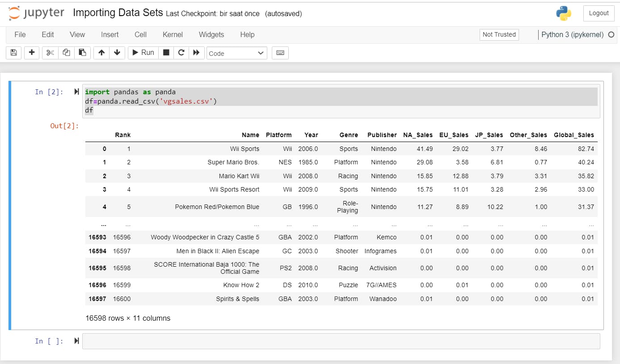
Task: Click Python 3 (ipykernel) kernel name
Action: coord(572,35)
